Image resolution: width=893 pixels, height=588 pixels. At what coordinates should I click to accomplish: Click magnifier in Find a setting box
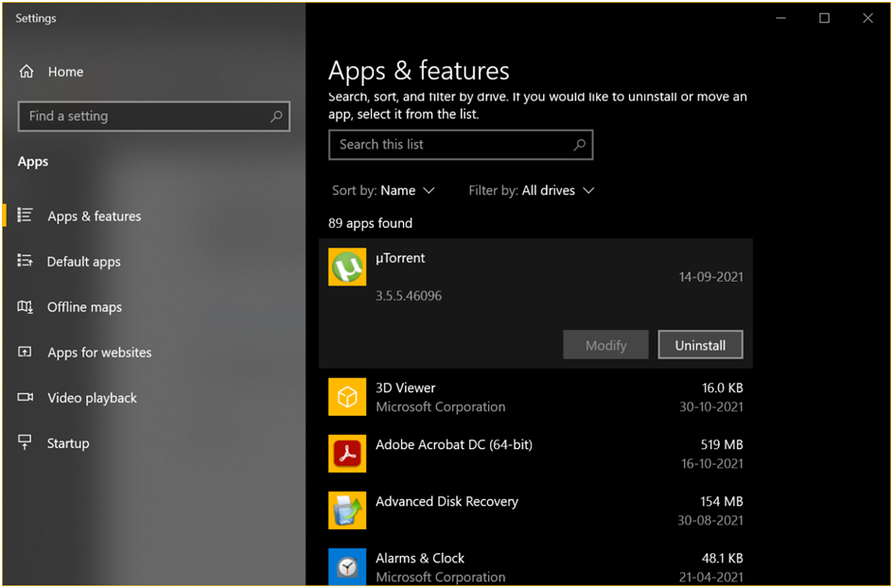point(276,116)
